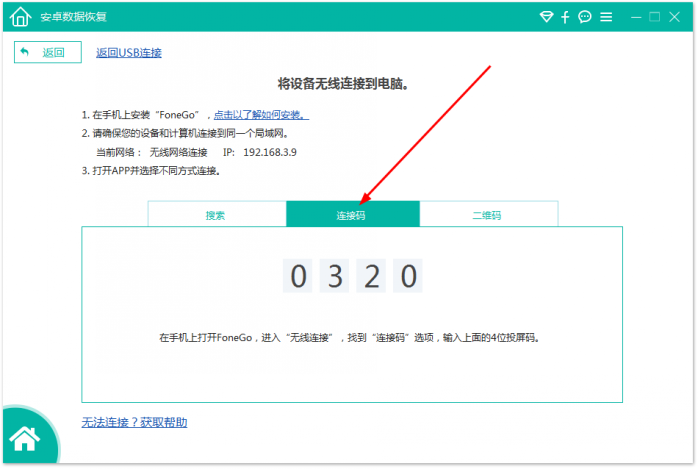Maximize the window
This screenshot has width=698, height=469.
[654, 17]
